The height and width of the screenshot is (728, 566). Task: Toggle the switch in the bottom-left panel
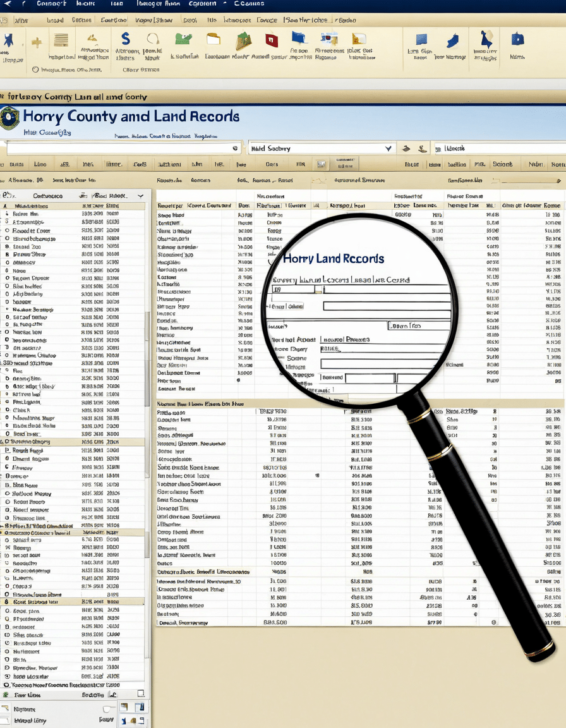(108, 709)
